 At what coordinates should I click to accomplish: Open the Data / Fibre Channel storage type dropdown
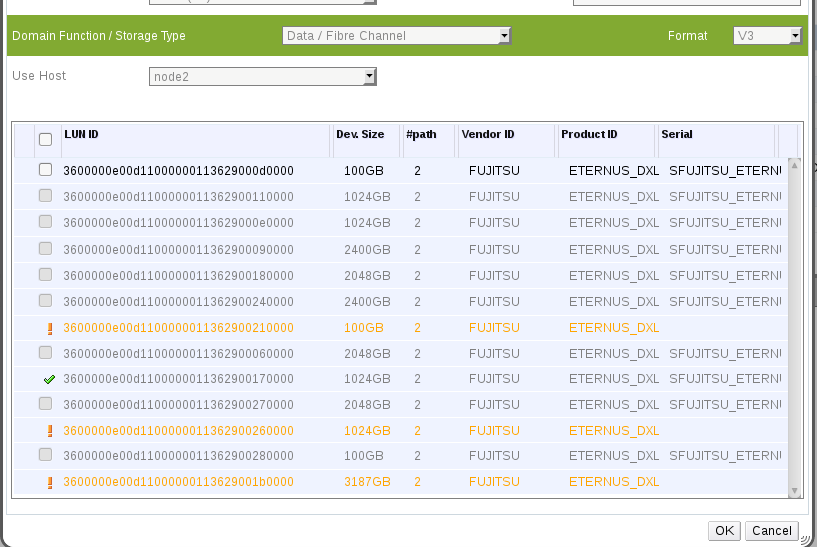click(x=397, y=35)
